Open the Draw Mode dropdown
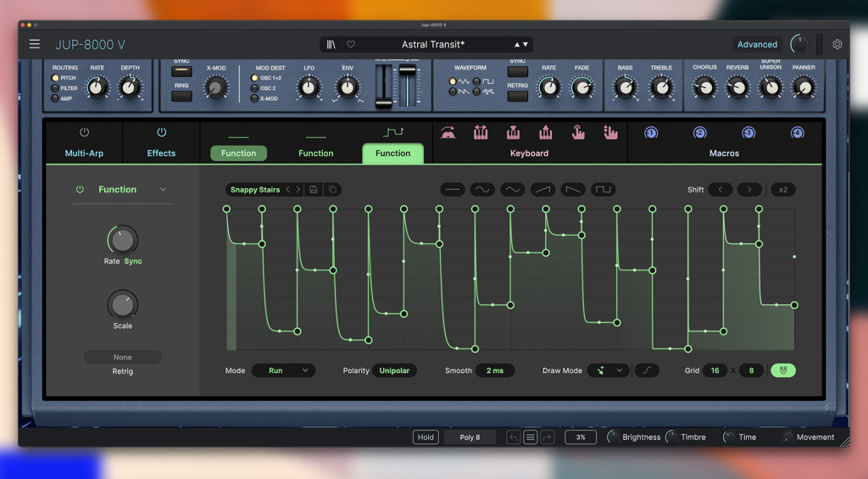 click(x=609, y=370)
